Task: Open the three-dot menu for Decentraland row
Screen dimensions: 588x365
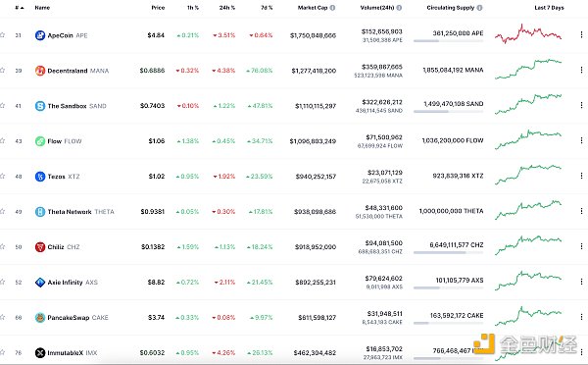Action: [x=581, y=70]
